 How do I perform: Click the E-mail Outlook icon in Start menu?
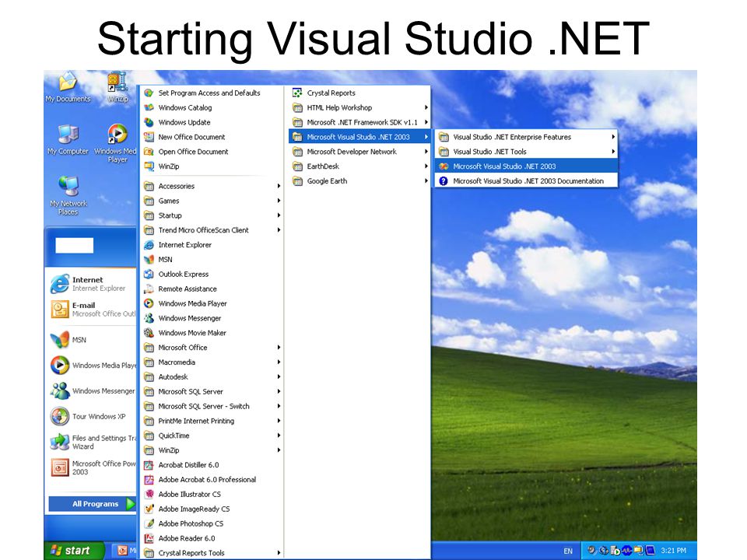pos(60,310)
